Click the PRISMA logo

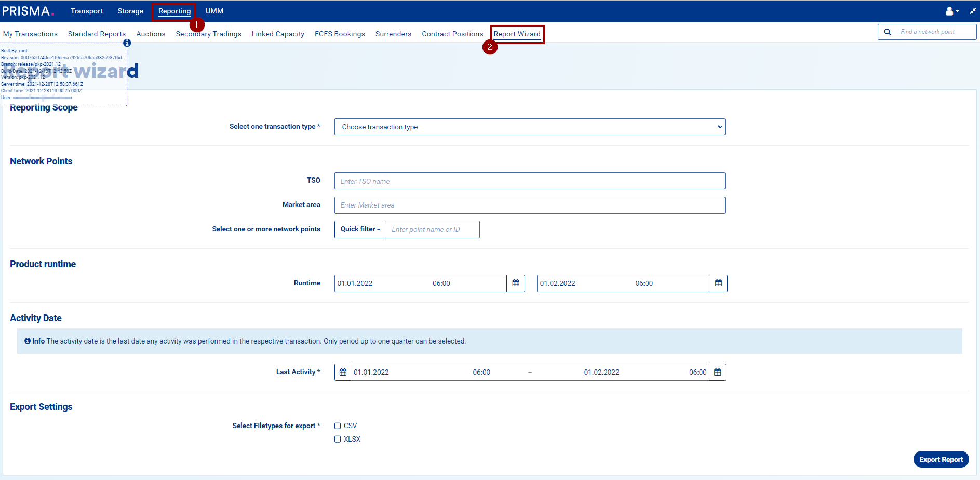pos(28,11)
